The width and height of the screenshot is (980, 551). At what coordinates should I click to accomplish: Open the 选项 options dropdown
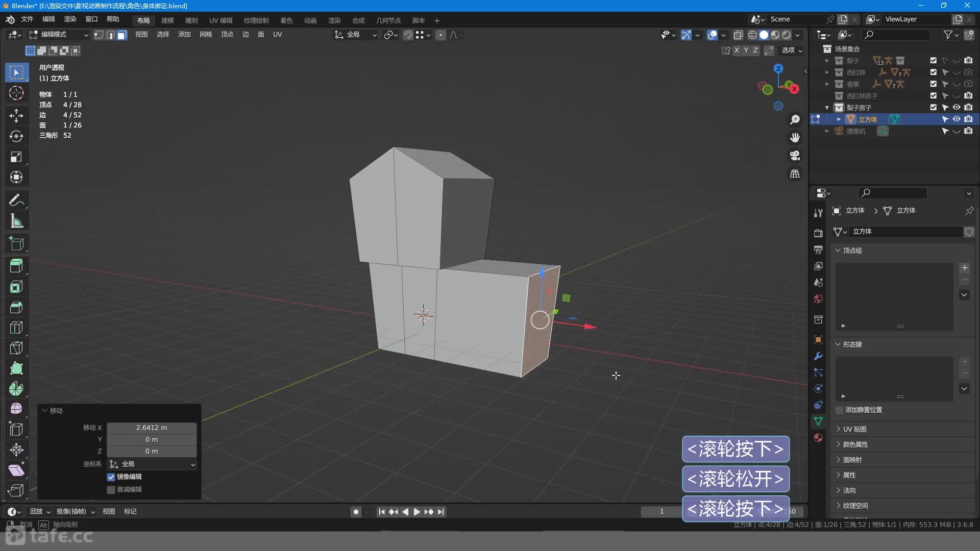[792, 51]
